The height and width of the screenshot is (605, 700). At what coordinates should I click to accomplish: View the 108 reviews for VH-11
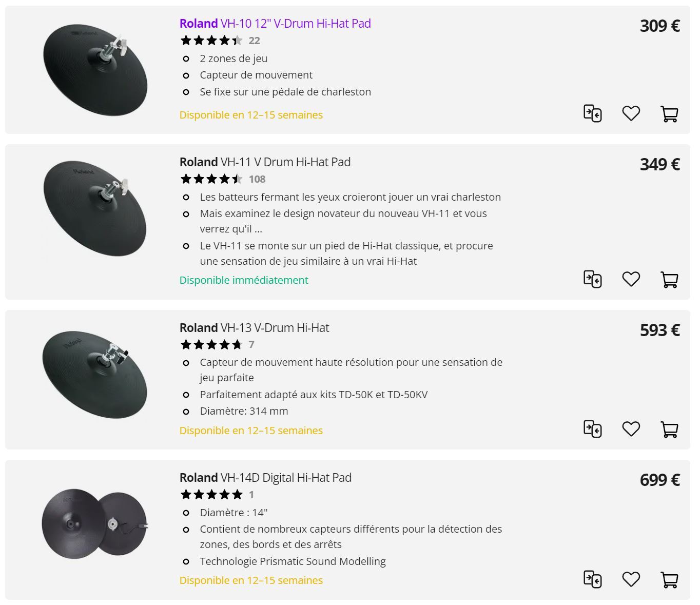pos(257,179)
